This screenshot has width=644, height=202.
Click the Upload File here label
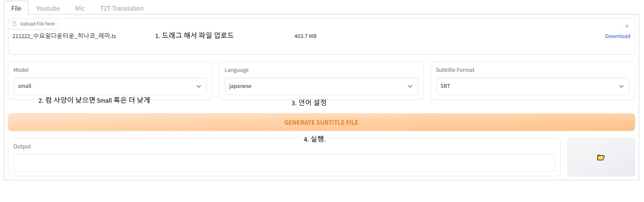[x=37, y=24]
